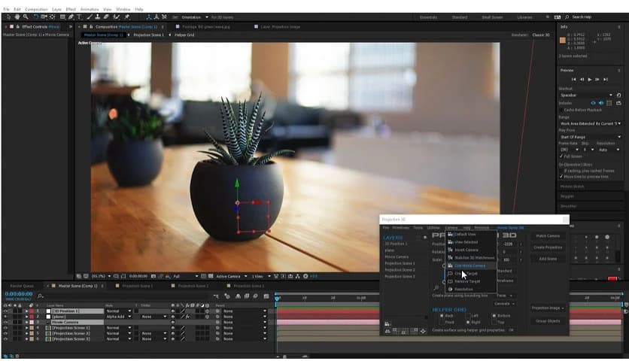This screenshot has width=629, height=364.
Task: Open Spacebar shortcut dropdown in Preview
Action: click(586, 96)
